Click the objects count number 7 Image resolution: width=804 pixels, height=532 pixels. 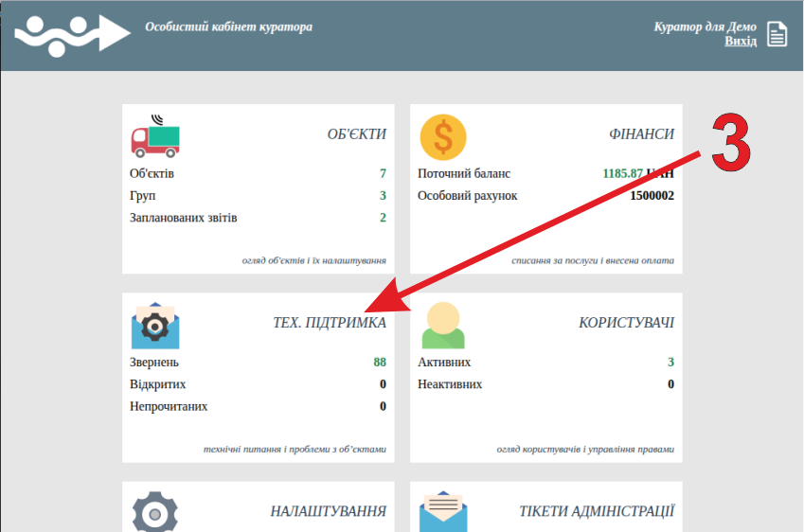(x=383, y=174)
